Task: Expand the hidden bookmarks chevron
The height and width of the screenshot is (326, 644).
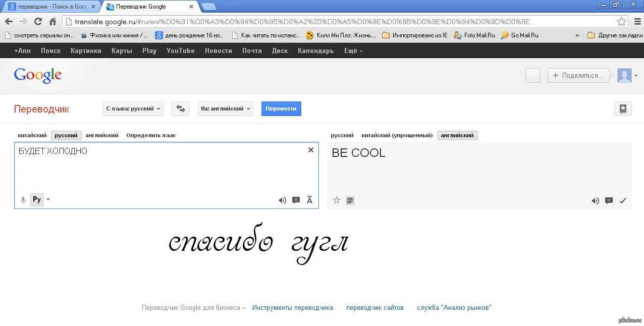Action: 577,35
